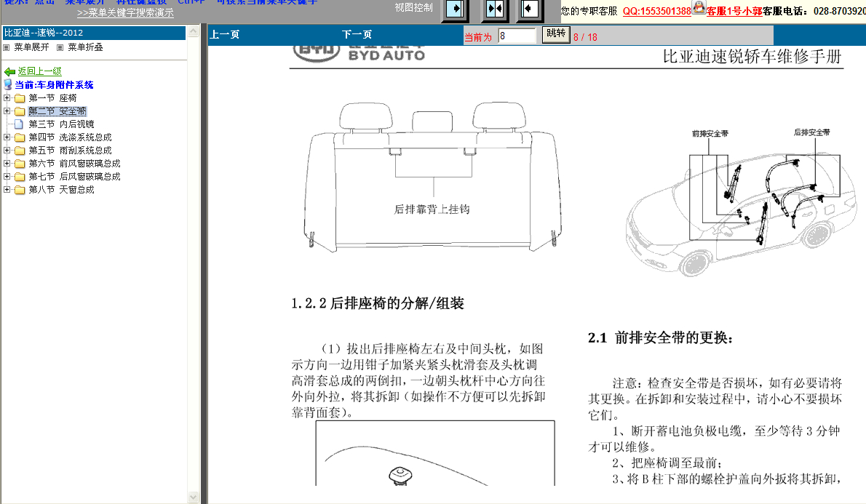Screen dimensions: 866x504
Task: Click the folder icon for 第八节 天窗总成
Action: point(20,190)
